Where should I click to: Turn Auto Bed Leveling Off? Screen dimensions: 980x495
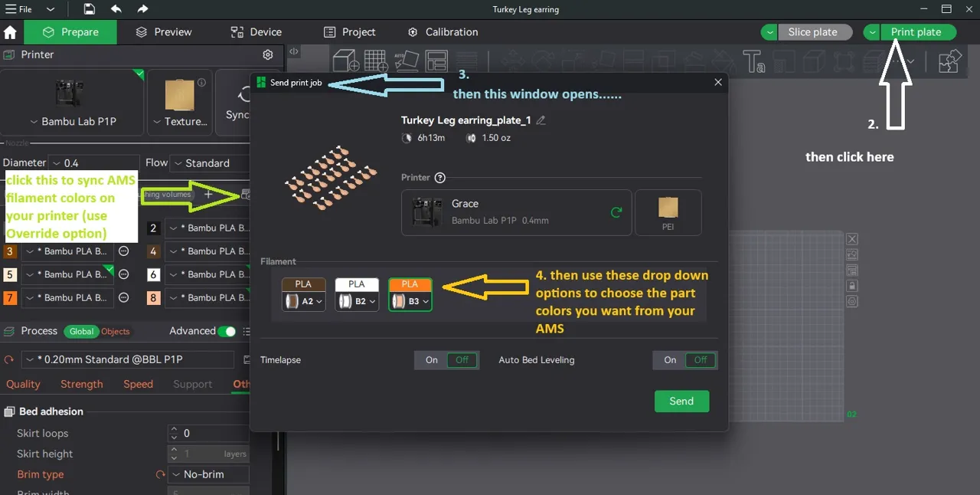coord(701,360)
